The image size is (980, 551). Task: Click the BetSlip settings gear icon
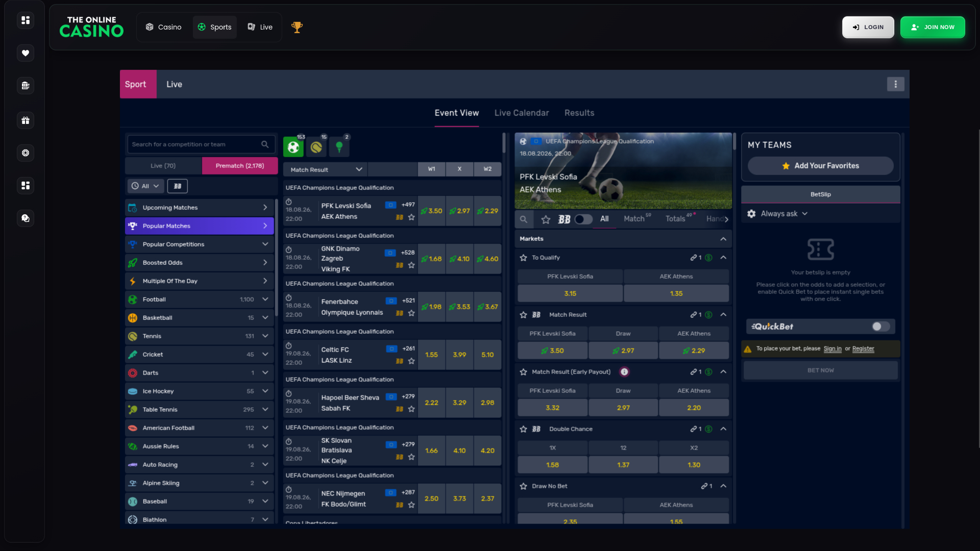pos(751,214)
